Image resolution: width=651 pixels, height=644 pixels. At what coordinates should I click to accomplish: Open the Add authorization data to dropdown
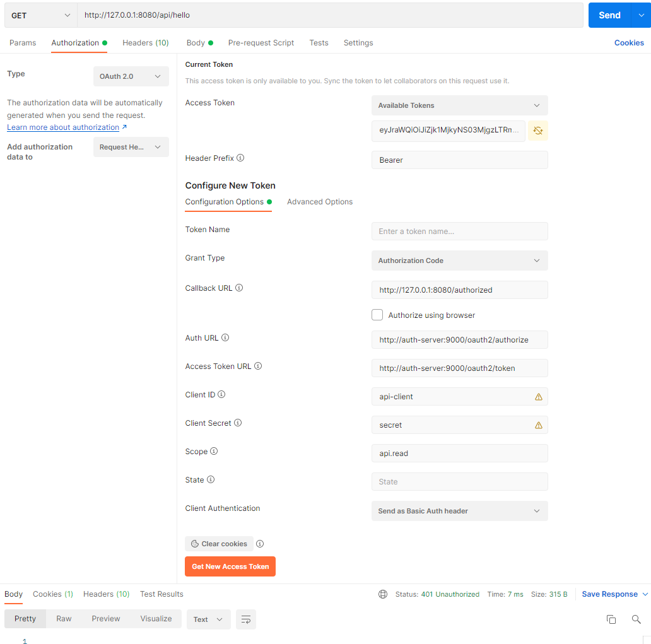pos(131,147)
